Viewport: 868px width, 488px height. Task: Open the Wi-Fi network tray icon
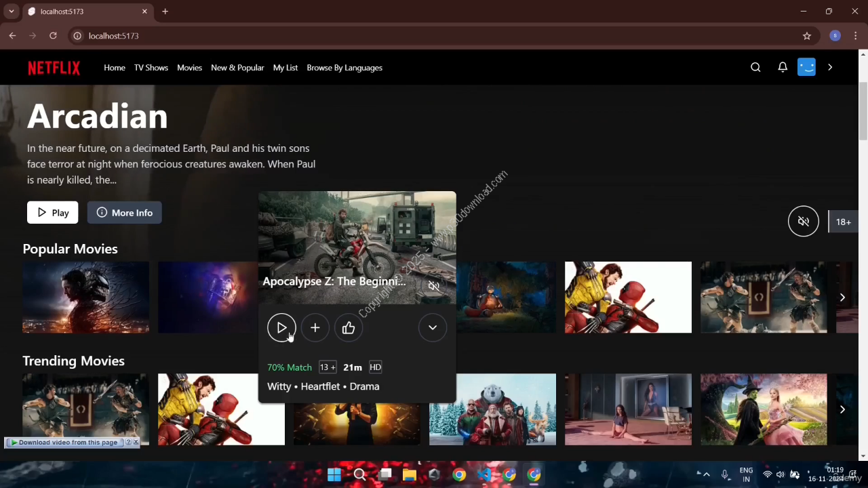(x=768, y=474)
